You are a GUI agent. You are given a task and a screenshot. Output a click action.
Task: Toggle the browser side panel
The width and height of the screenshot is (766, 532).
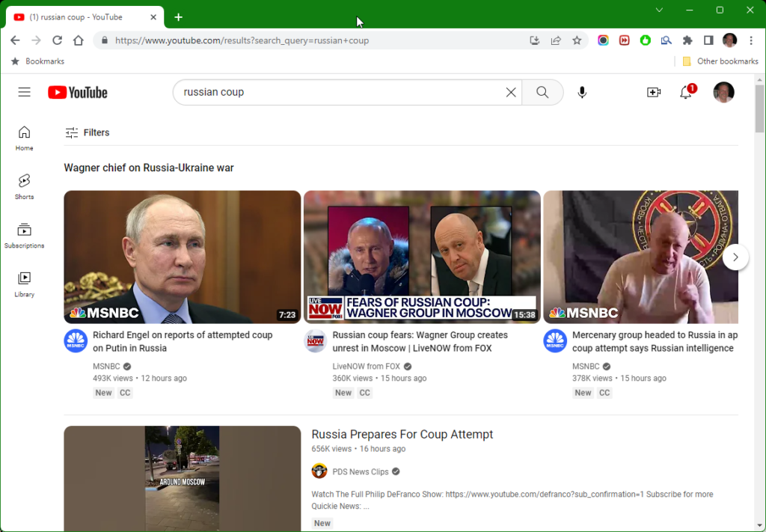click(x=708, y=40)
